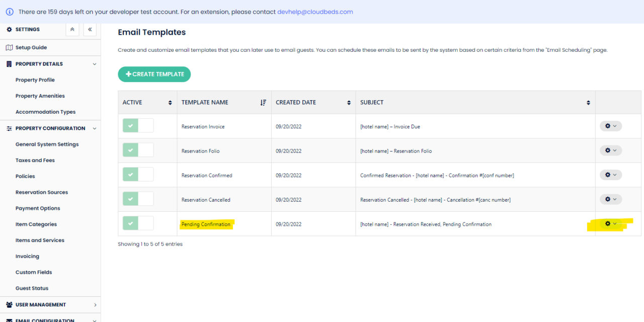The width and height of the screenshot is (644, 322).
Task: Click the Setup Guide map icon
Action: pos(9,47)
